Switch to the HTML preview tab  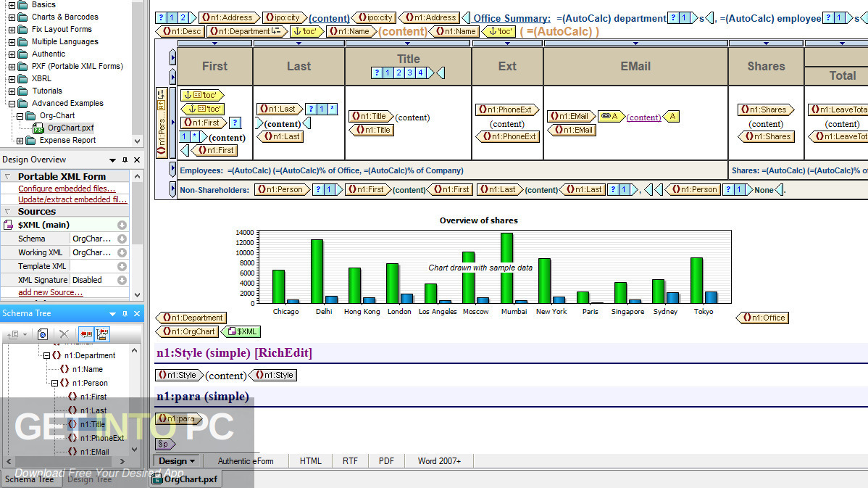click(x=311, y=461)
